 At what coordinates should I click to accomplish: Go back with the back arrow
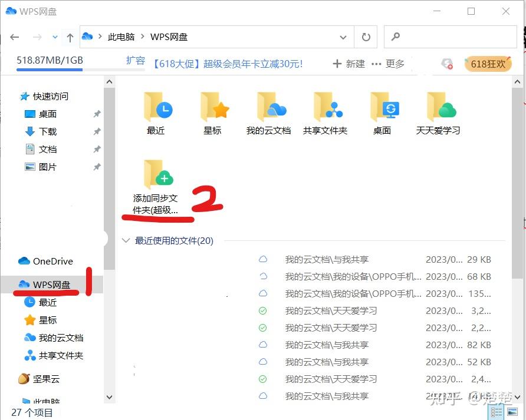[x=14, y=37]
